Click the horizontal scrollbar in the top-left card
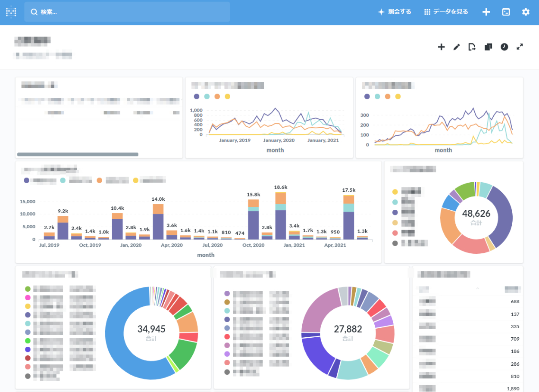Image resolution: width=539 pixels, height=392 pixels. [x=78, y=154]
